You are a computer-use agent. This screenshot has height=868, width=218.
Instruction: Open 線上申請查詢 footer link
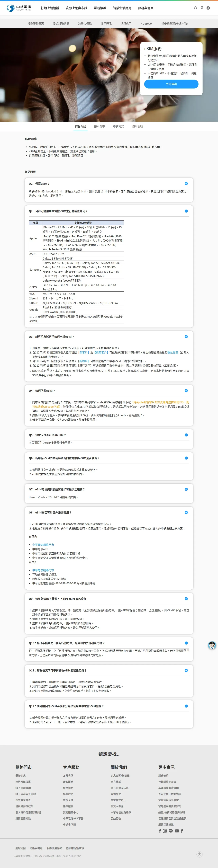[x=23, y=788]
